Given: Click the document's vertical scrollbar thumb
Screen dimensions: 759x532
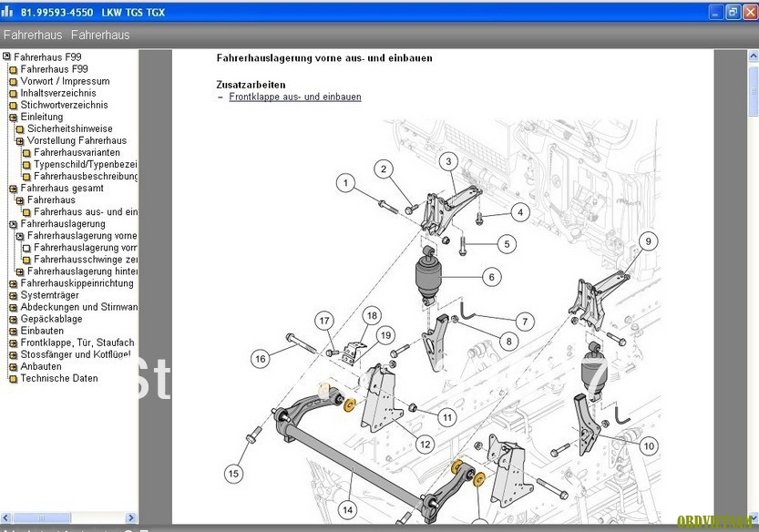Looking at the screenshot, I should 754,91.
